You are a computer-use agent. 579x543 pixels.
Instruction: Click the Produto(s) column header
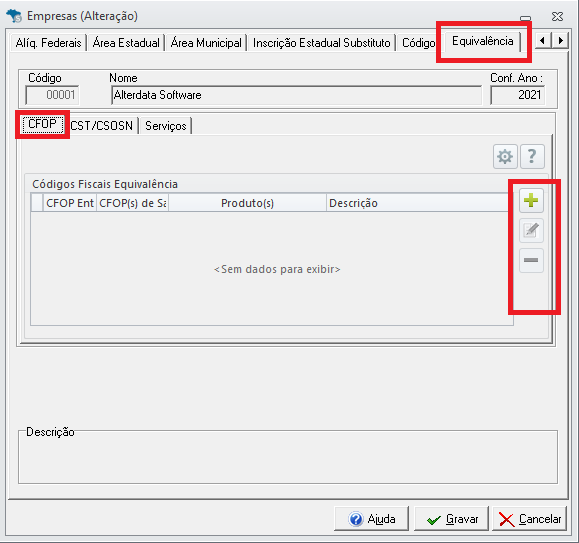click(x=247, y=203)
